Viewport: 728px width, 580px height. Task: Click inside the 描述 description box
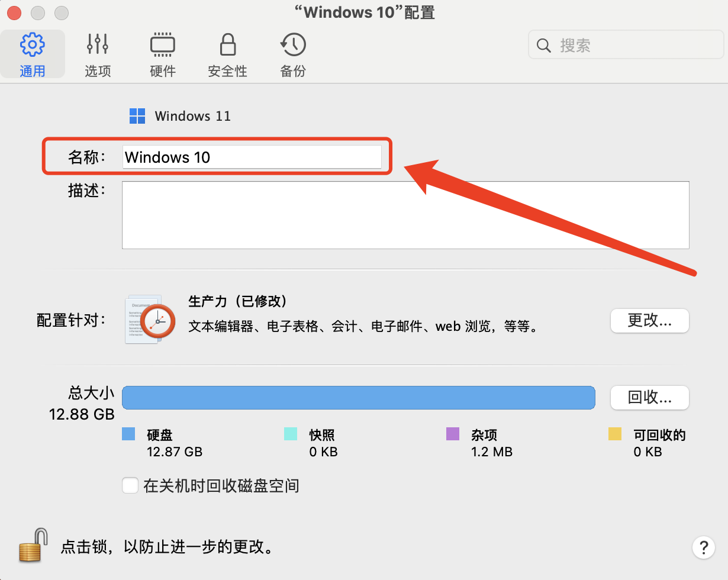coord(405,215)
